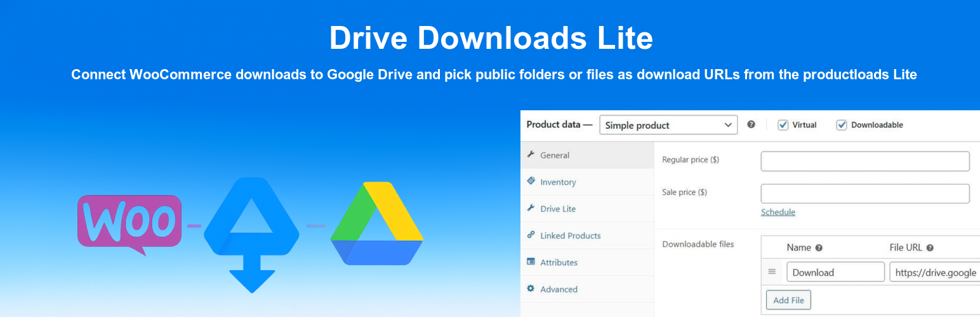Image resolution: width=980 pixels, height=317 pixels.
Task: Open the Drive Lite tab
Action: tap(587, 209)
